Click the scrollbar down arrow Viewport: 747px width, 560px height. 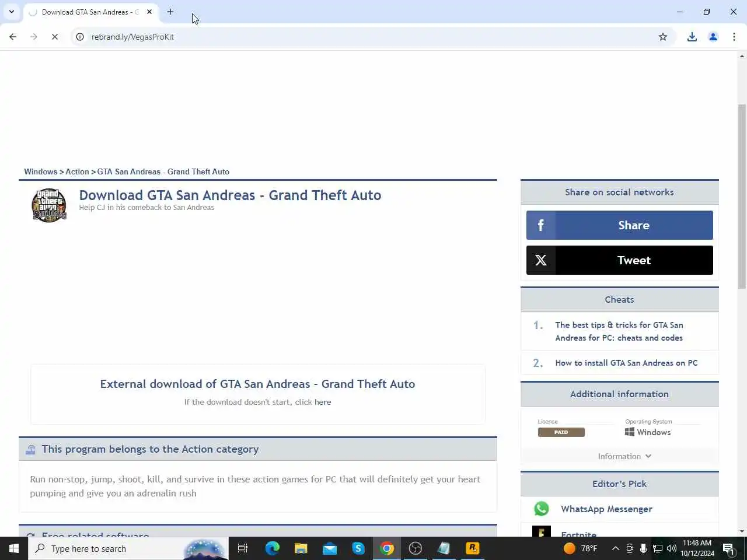coord(742,531)
